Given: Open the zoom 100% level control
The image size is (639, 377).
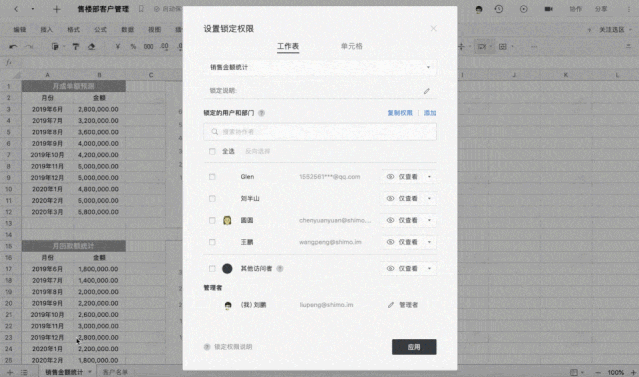Looking at the screenshot, I should click(x=615, y=373).
